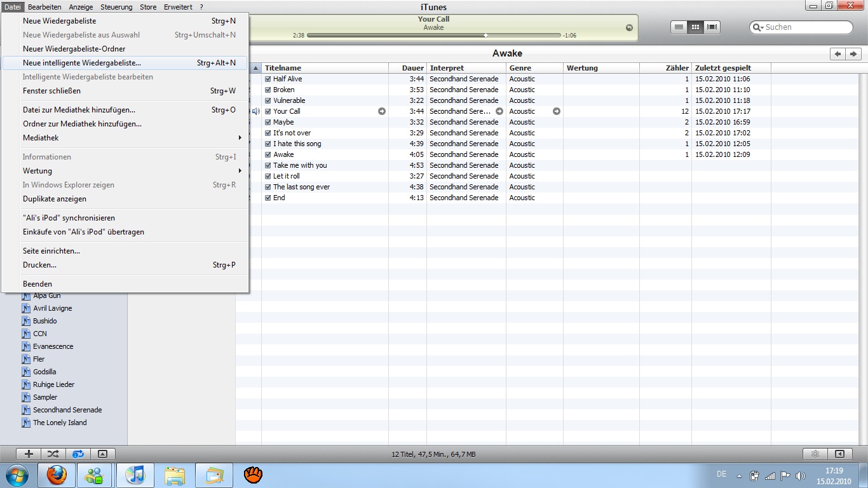Toggle the repeat playback button
Screen dimensions: 868x488
click(x=78, y=454)
